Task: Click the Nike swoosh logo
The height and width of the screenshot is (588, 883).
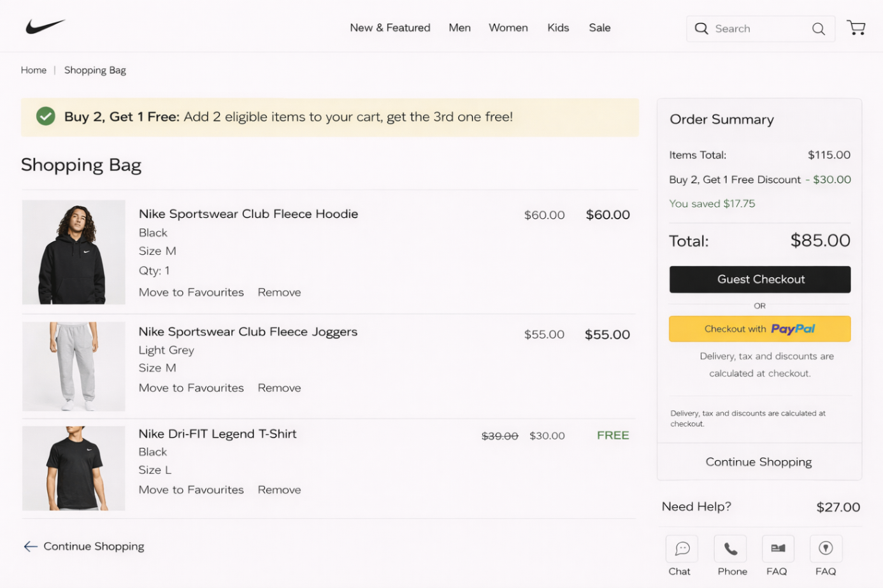Action: (x=45, y=25)
